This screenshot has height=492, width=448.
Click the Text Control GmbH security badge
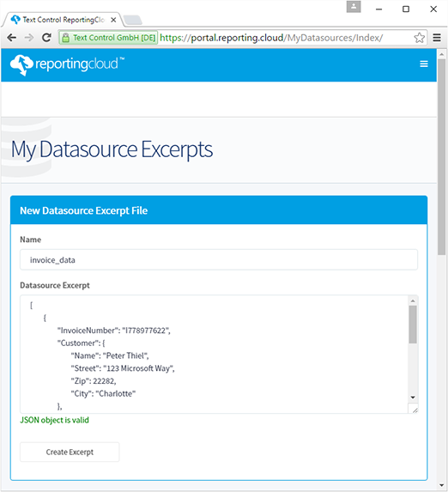pos(108,38)
